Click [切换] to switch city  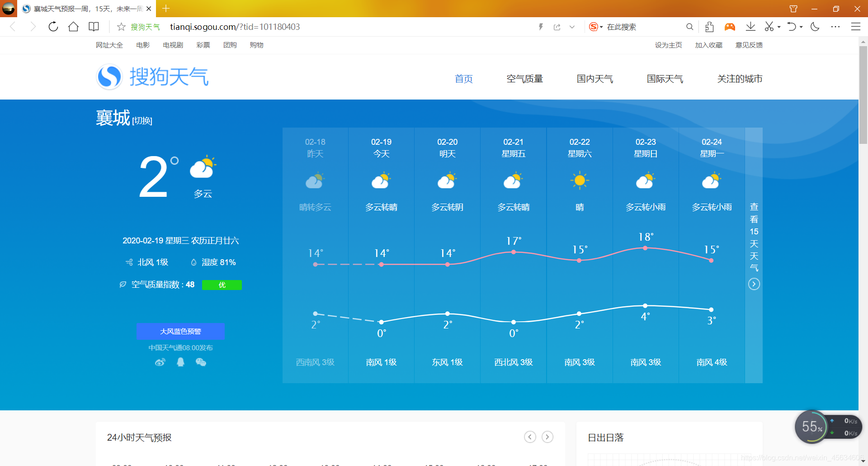coord(142,121)
